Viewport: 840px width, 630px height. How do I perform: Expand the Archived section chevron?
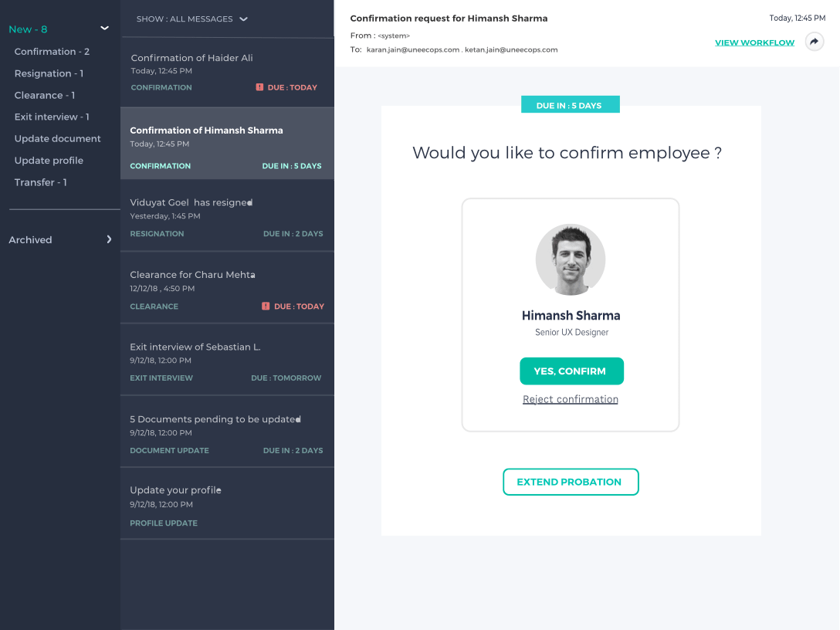coord(110,239)
